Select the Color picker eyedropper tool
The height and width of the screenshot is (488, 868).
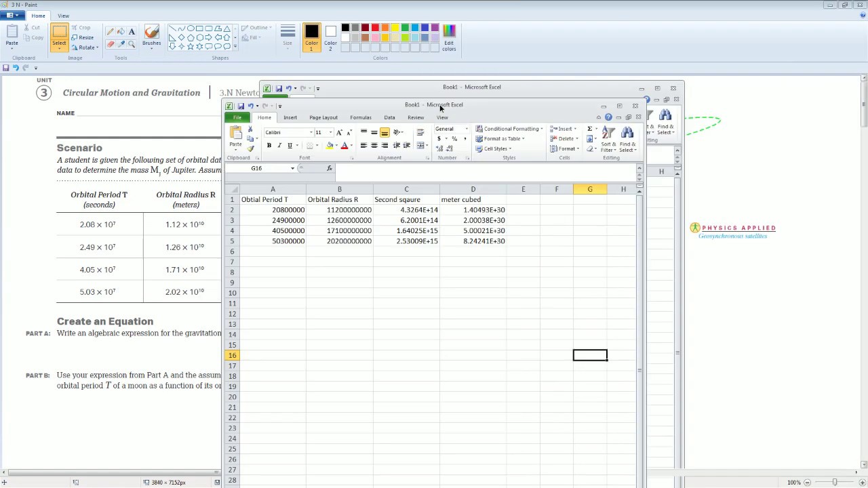(121, 44)
